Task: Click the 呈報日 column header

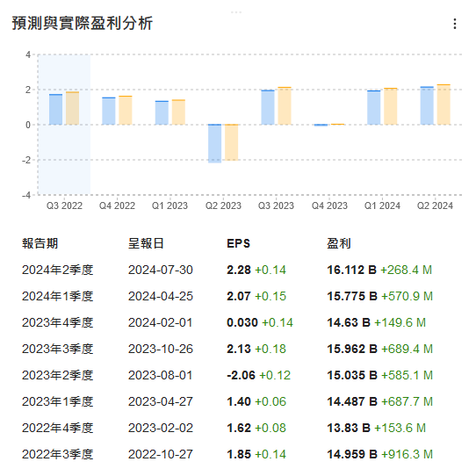Action: point(146,243)
